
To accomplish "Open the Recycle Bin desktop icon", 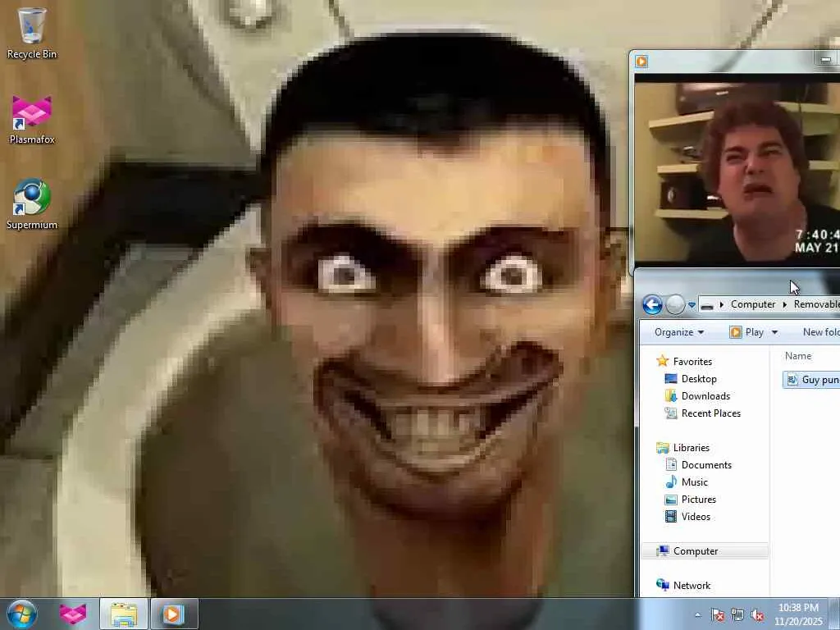I will coord(32,33).
